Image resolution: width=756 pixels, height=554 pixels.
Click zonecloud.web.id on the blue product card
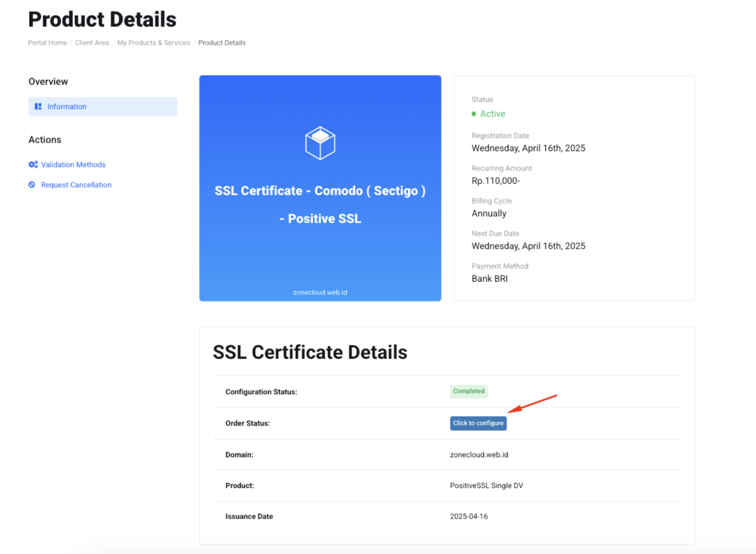[x=320, y=292]
